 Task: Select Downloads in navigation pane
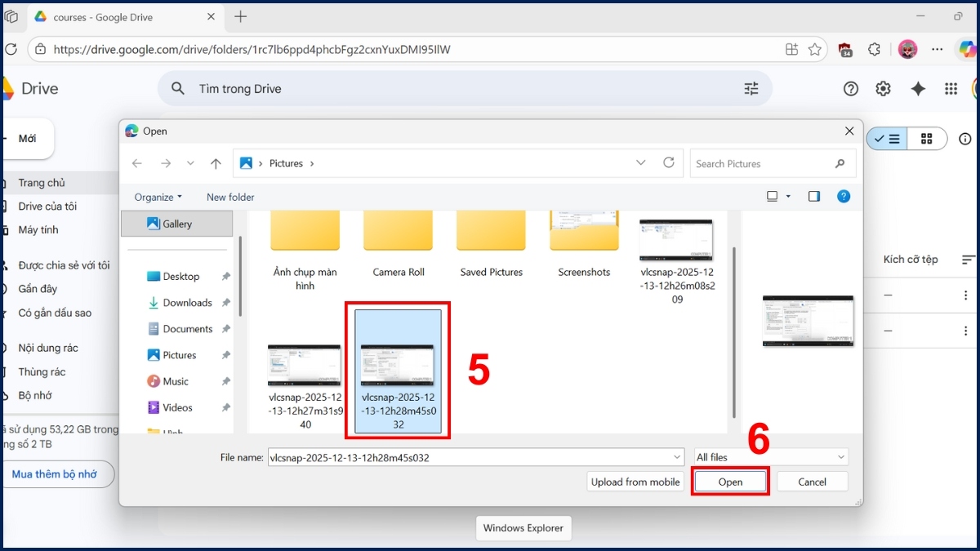pos(187,302)
